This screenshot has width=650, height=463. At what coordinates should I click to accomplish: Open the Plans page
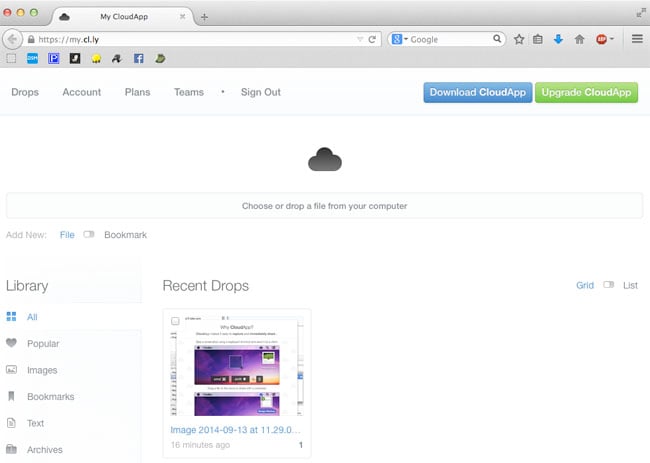(x=138, y=92)
